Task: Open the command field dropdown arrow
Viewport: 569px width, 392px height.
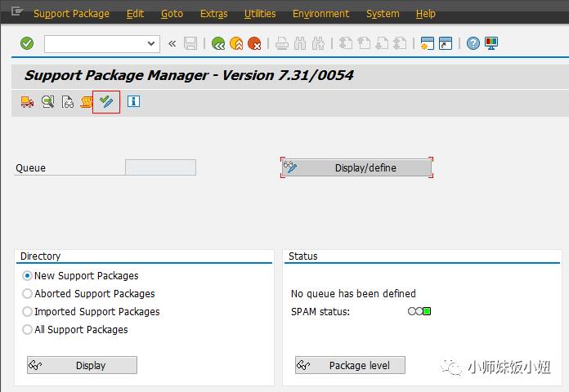Action: coord(151,44)
